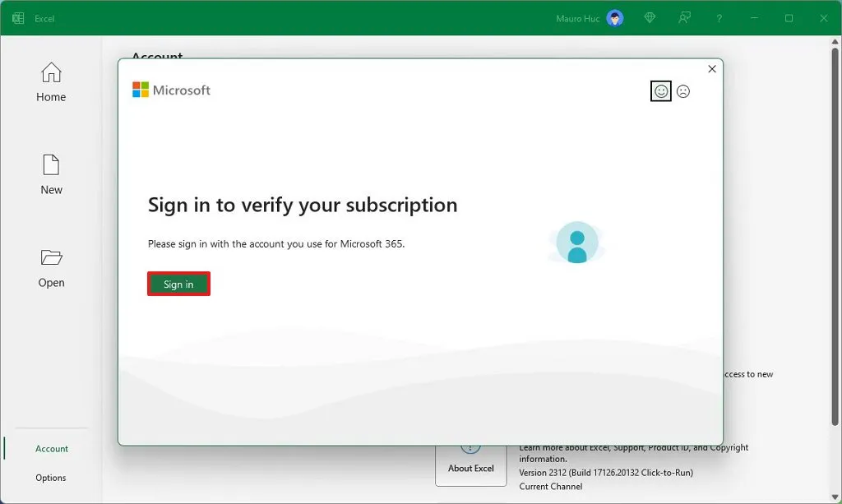Select the frowning face feedback option
The width and height of the screenshot is (842, 504).
pyautogui.click(x=684, y=91)
